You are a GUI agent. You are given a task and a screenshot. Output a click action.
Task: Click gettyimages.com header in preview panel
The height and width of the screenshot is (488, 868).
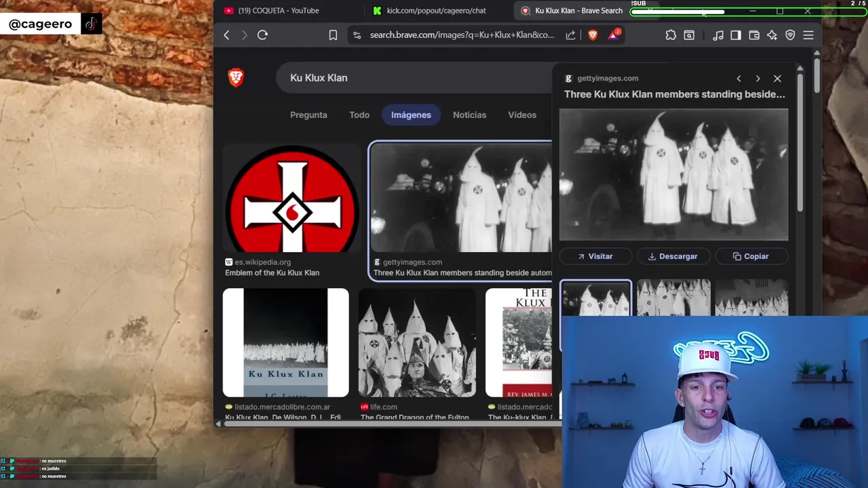tap(608, 79)
